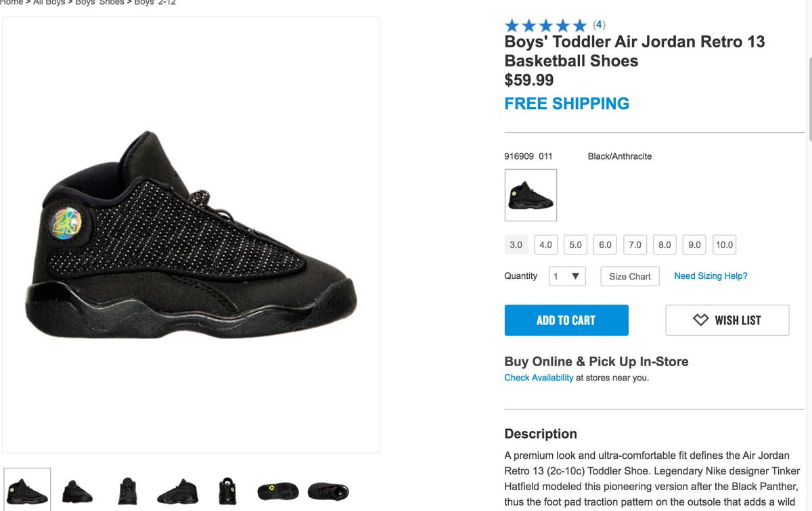
Task: Open the Size Chart
Action: coord(630,276)
